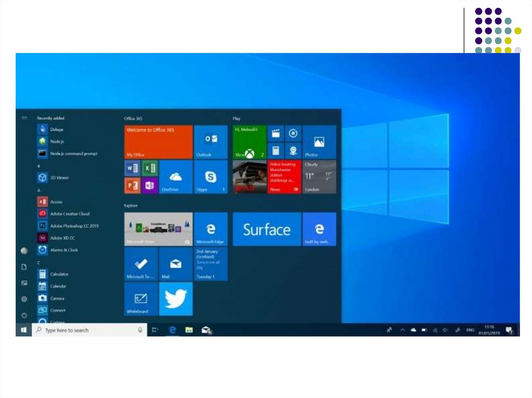532x398 pixels.
Task: Click the Play group title
Action: pos(236,118)
